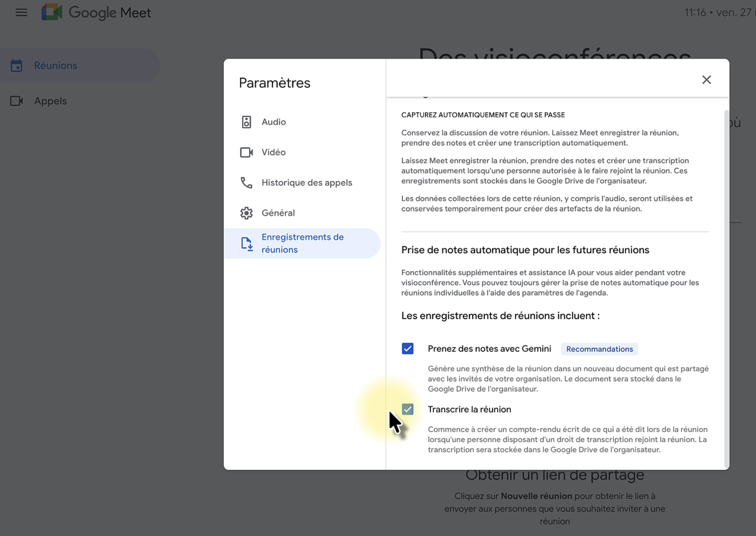Switch to Historique des appels settings
756x536 pixels.
tap(307, 183)
